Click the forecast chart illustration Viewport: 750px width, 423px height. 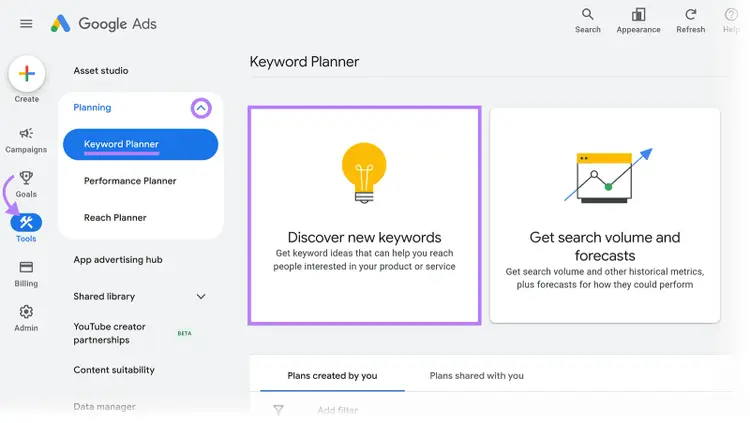click(x=608, y=176)
